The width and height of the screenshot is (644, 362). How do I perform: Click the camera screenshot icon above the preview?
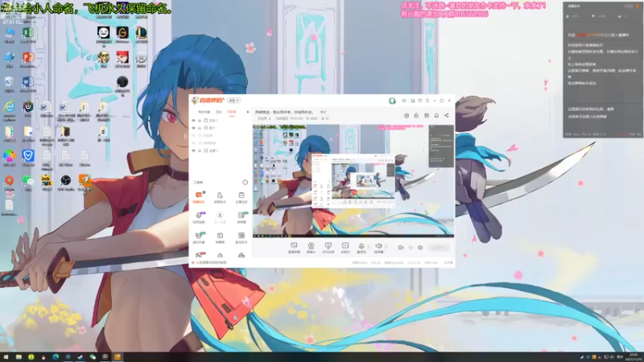(407, 115)
